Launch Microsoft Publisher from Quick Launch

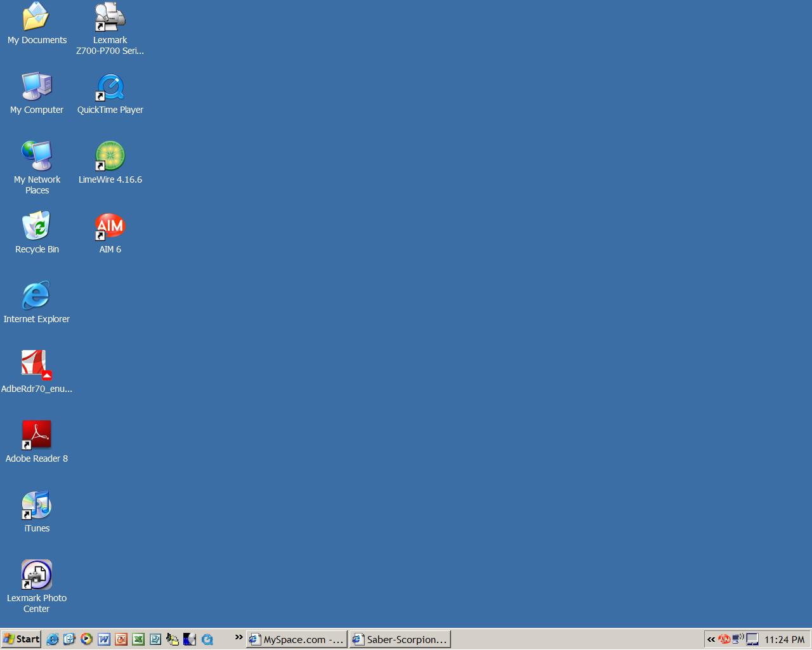(155, 639)
